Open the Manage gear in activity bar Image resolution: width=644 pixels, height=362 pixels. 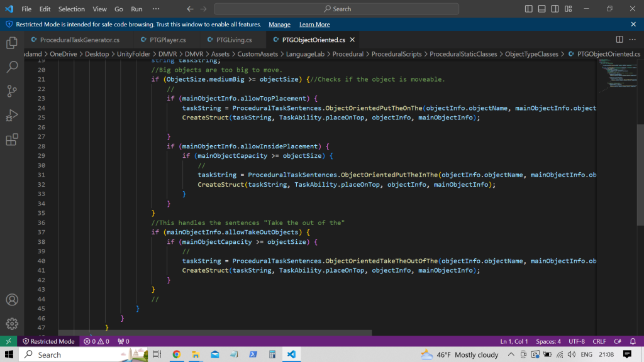point(12,324)
